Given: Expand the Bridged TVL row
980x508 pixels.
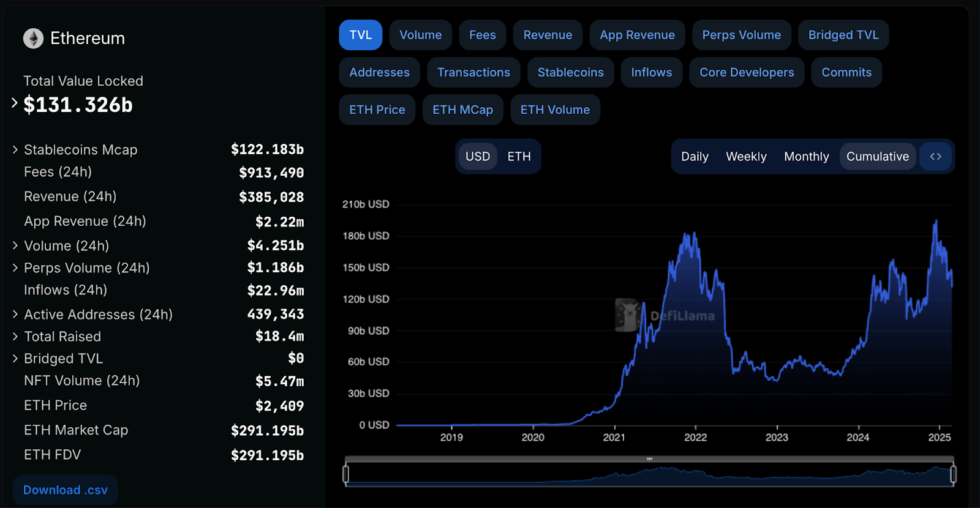Looking at the screenshot, I should tap(15, 358).
